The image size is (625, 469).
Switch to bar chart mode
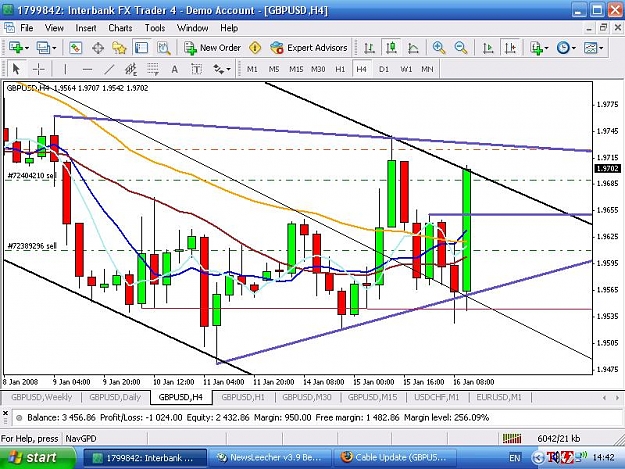369,48
